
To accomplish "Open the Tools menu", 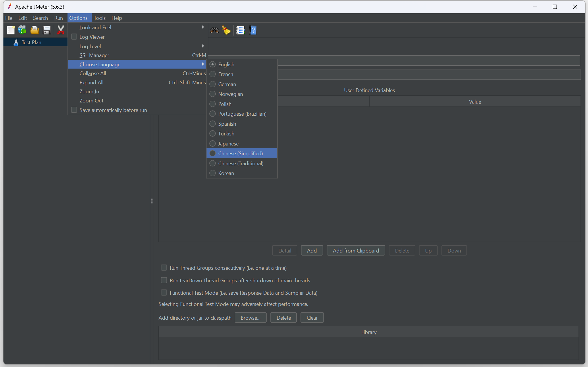I will [100, 18].
